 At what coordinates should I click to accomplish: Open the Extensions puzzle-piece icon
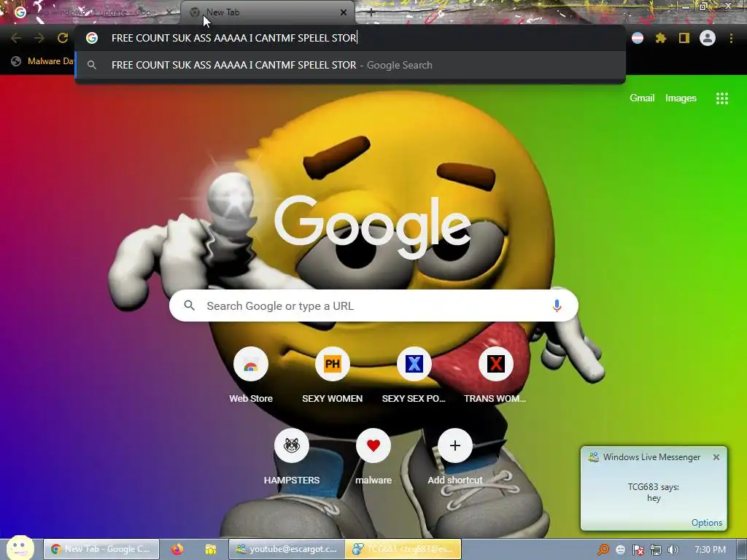[660, 38]
